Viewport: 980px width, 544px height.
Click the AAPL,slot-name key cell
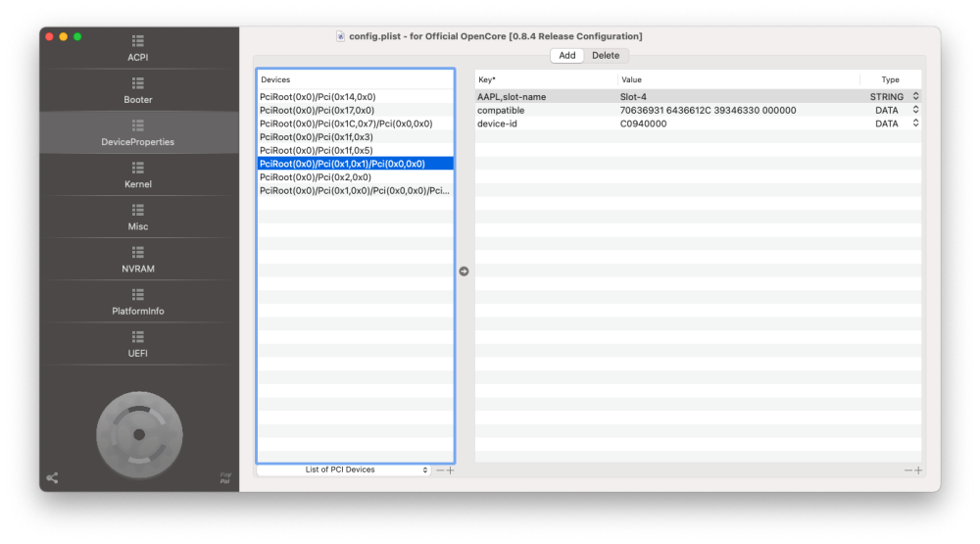point(546,97)
